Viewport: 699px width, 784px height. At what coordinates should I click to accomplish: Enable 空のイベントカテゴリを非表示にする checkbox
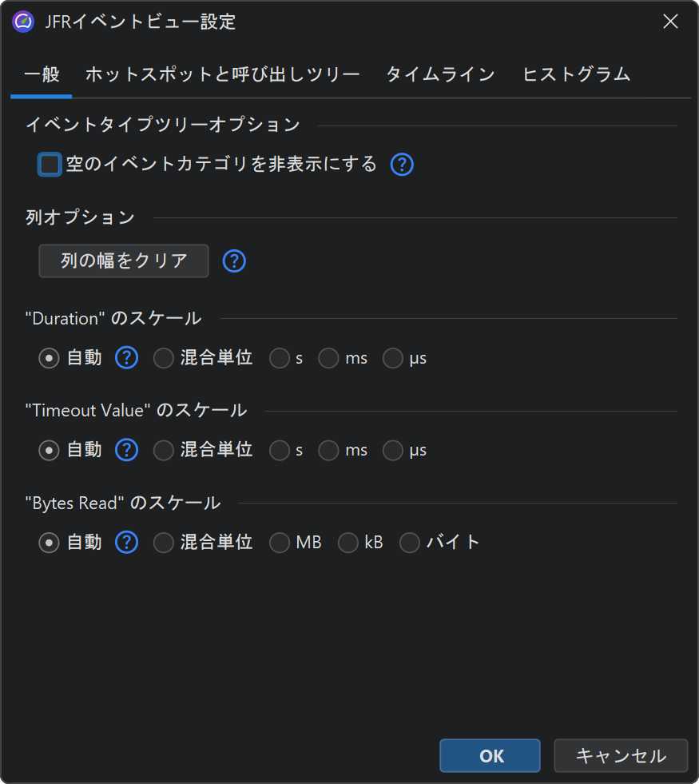pos(50,165)
